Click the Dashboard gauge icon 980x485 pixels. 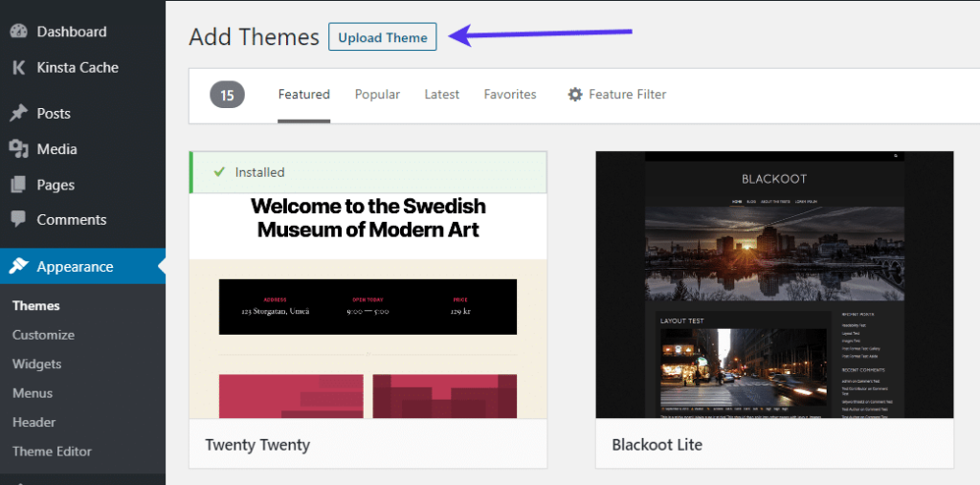[x=18, y=32]
